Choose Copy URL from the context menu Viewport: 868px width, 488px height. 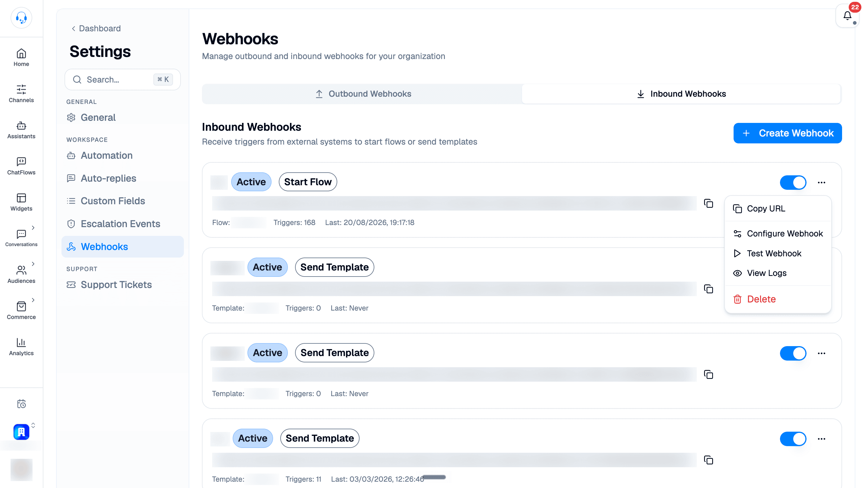pyautogui.click(x=778, y=209)
